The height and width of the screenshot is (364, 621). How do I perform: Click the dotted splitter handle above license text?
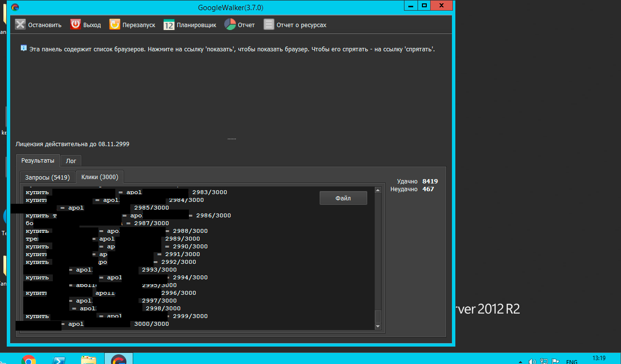232,139
